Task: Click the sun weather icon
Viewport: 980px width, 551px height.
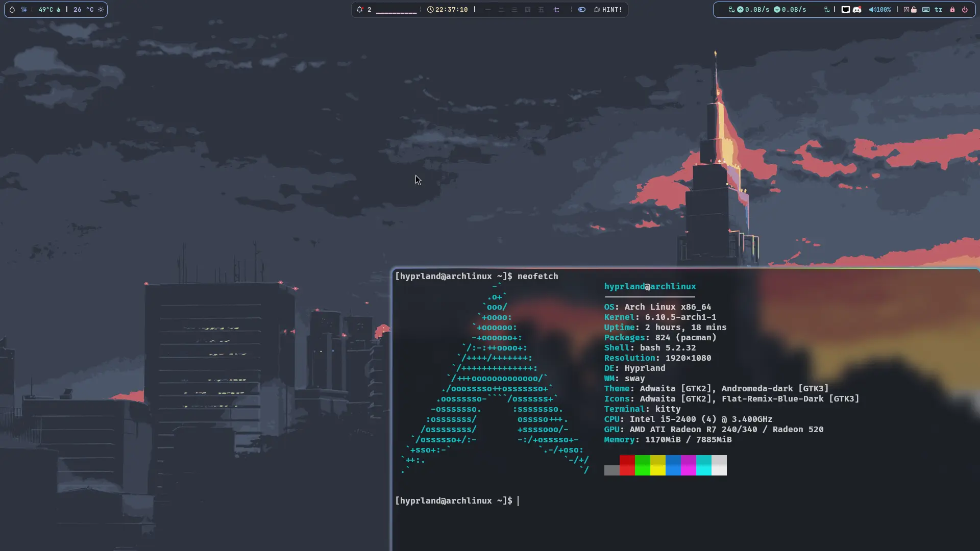Action: coord(101,10)
